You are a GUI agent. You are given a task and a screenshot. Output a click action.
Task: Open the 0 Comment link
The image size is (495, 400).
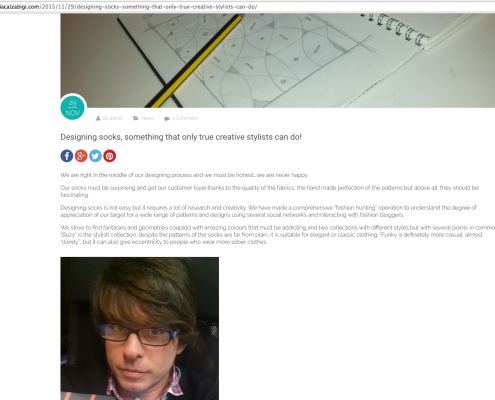click(185, 118)
